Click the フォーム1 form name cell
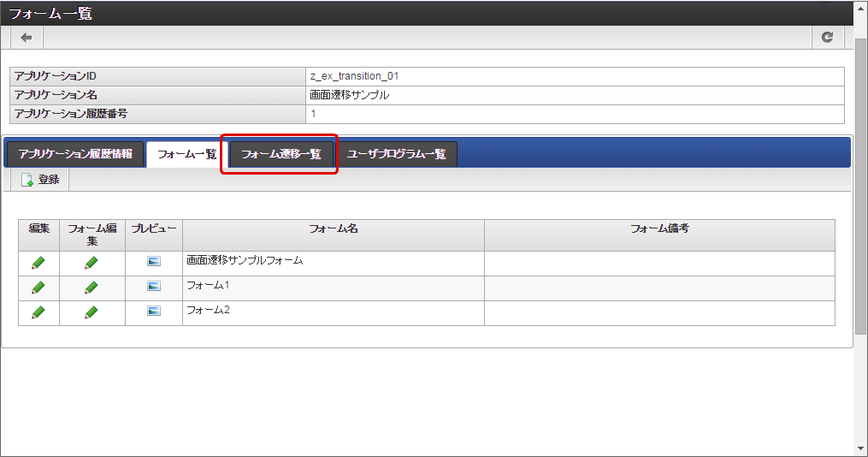This screenshot has height=457, width=868. (x=334, y=288)
